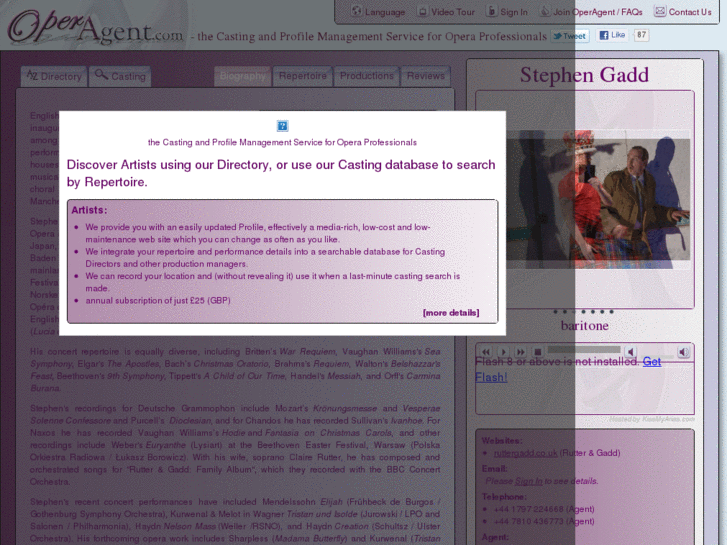Viewport: 727px width, 545px height.
Task: Switch to the Reviews tab
Action: 426,76
